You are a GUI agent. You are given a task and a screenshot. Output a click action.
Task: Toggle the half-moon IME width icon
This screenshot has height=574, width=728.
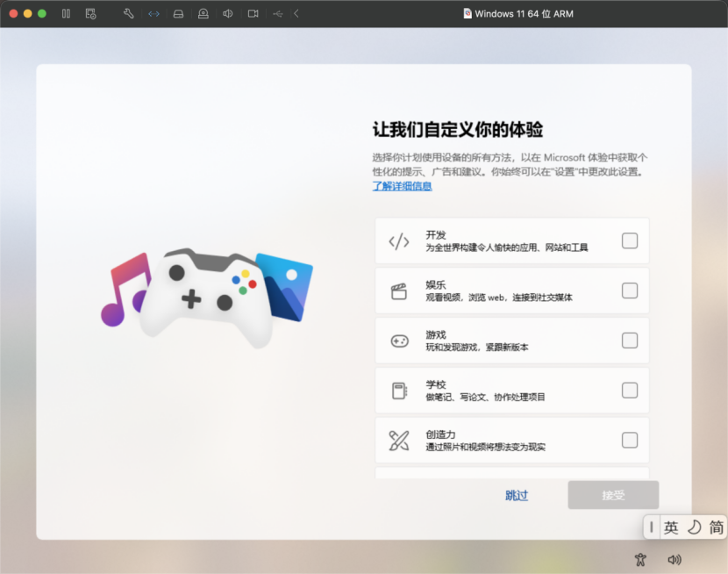coord(694,527)
